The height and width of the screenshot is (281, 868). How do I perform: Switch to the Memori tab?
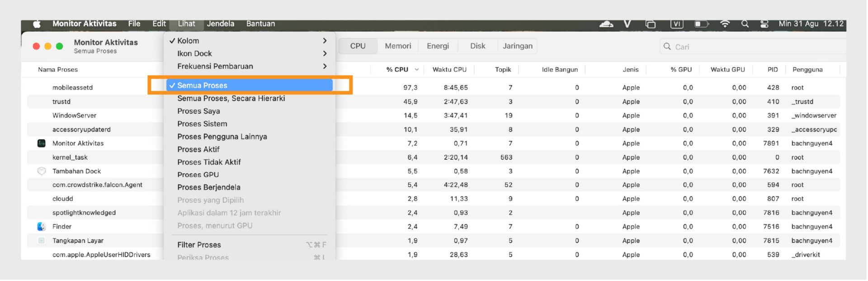(398, 46)
